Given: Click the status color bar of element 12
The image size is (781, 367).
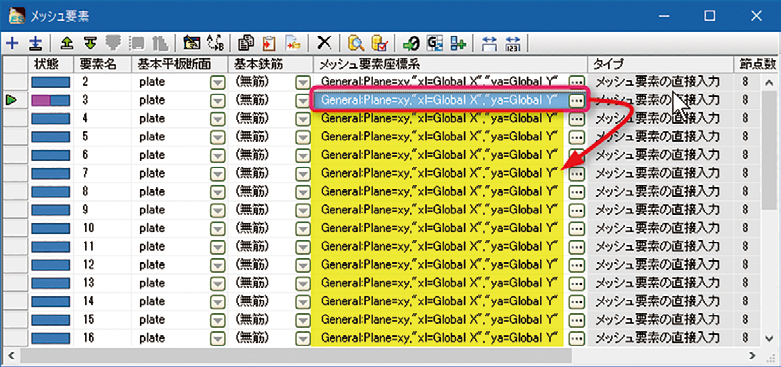Looking at the screenshot, I should click(x=50, y=264).
